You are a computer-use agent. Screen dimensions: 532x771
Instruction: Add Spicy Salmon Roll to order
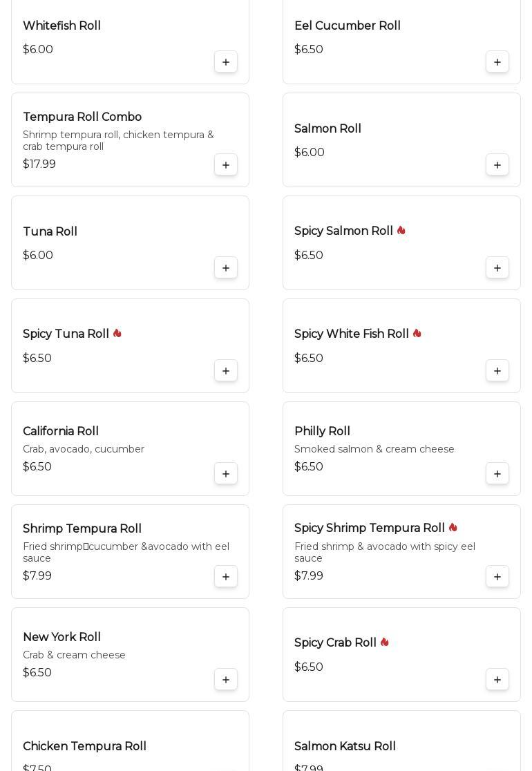coord(497,268)
